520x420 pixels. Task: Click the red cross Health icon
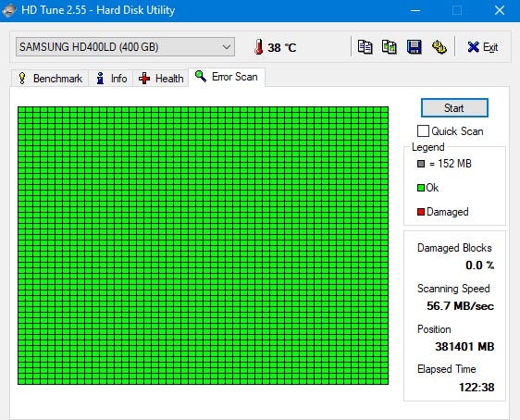(144, 79)
